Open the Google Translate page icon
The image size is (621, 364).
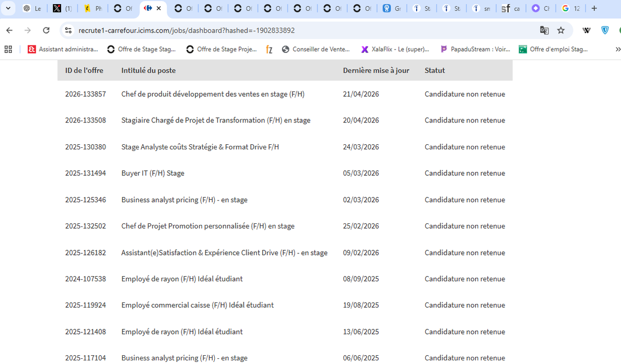point(544,31)
